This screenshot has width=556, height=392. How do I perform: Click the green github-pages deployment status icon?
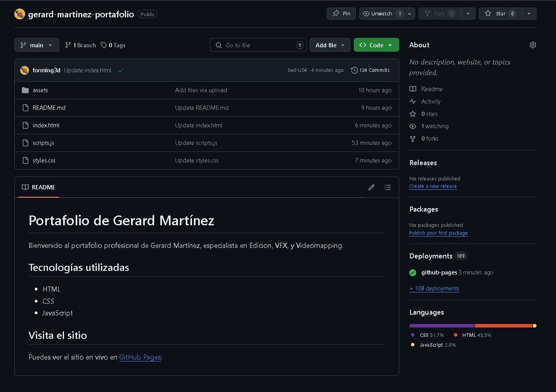pos(413,272)
